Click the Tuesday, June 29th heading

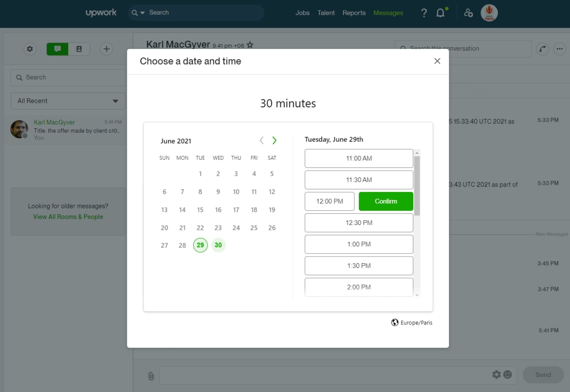click(334, 139)
